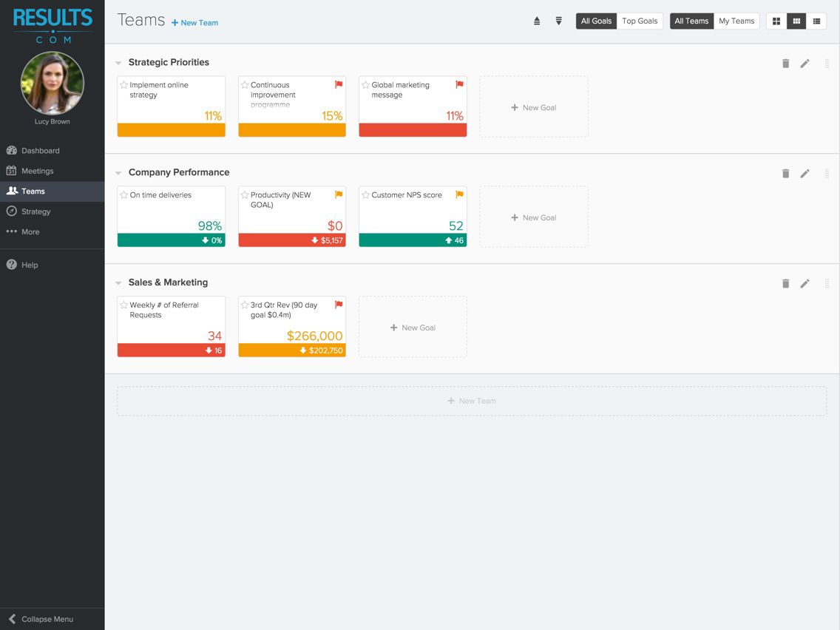Click the trash icon for Sales & Marketing
Viewport: 840px width, 630px height.
[785, 283]
